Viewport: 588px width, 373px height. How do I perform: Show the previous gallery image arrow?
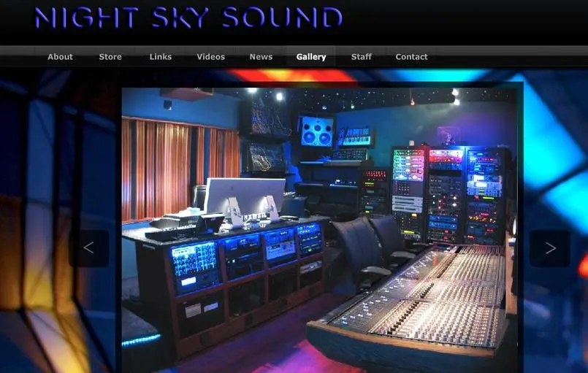[x=89, y=248]
